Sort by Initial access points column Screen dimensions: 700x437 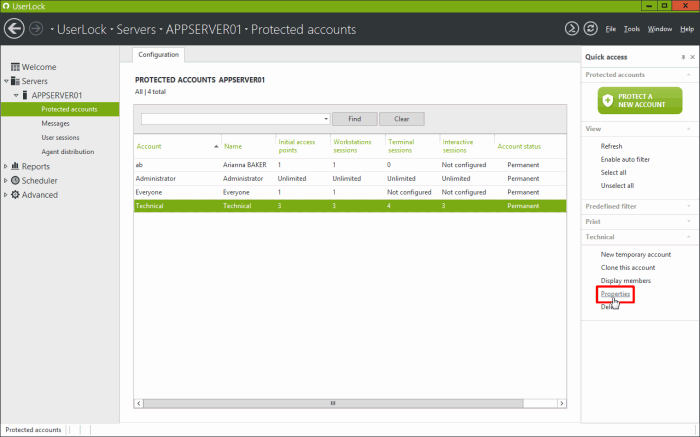[303, 146]
